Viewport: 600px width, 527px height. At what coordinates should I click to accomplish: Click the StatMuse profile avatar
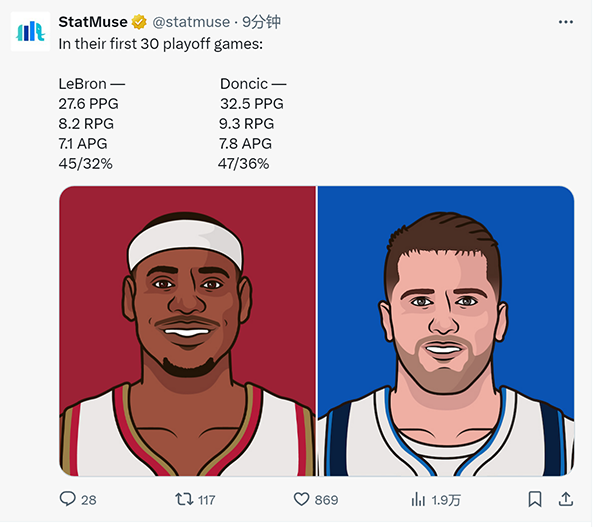coord(29,31)
